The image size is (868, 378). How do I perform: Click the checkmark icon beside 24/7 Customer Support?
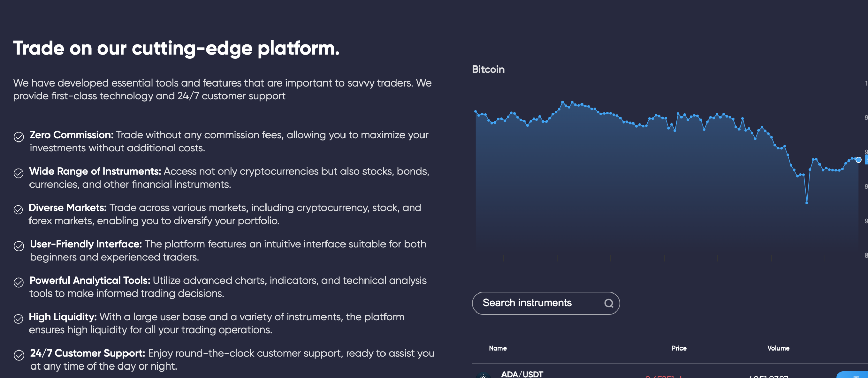[x=19, y=355]
